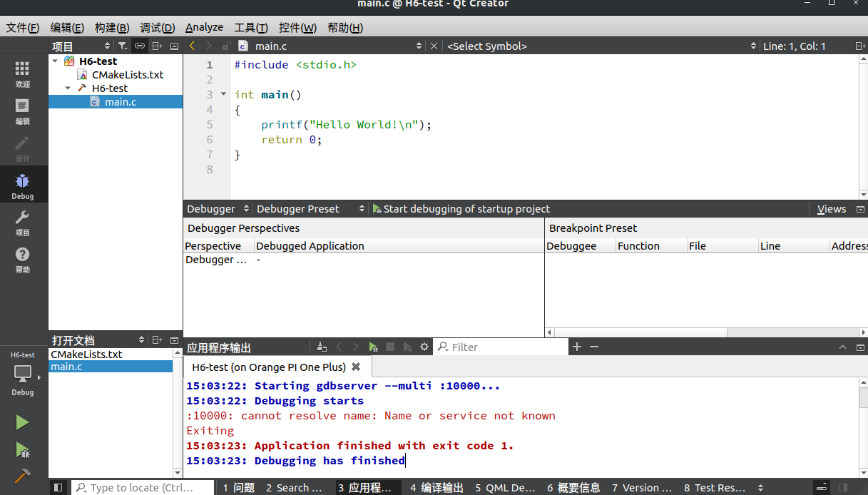Attach debugger to the running application
Screen dimensions: 868x495
point(407,347)
